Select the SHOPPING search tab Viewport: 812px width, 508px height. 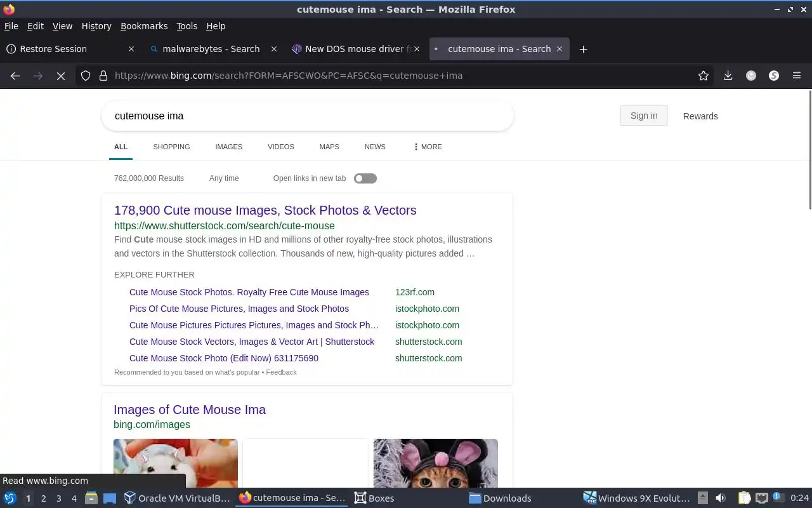pyautogui.click(x=171, y=147)
